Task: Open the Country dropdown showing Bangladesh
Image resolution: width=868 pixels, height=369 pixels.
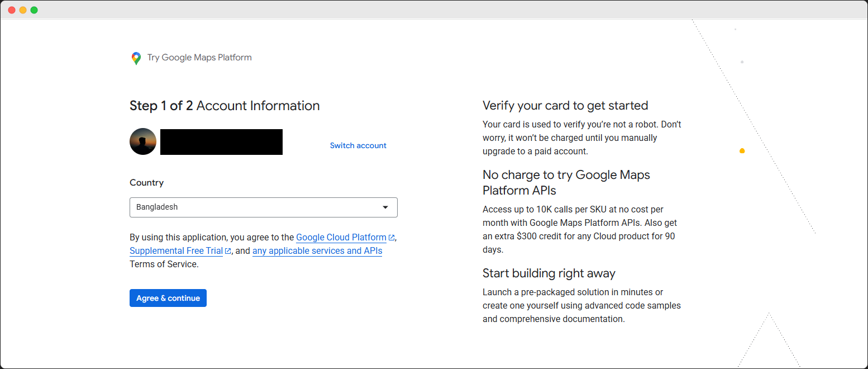Action: [264, 207]
